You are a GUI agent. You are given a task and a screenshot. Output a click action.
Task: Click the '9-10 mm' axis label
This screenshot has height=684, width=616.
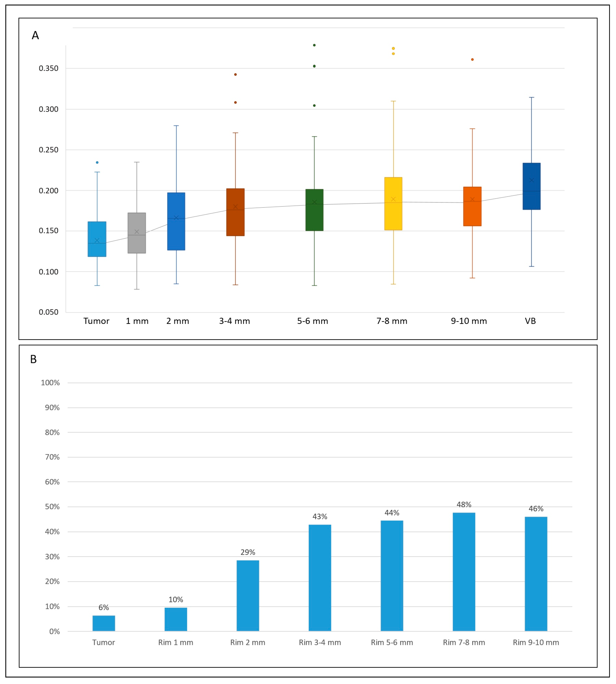469,321
